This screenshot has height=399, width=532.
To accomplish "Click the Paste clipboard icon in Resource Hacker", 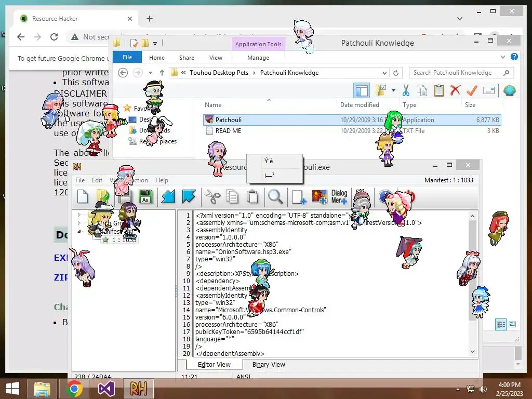I will (x=252, y=196).
